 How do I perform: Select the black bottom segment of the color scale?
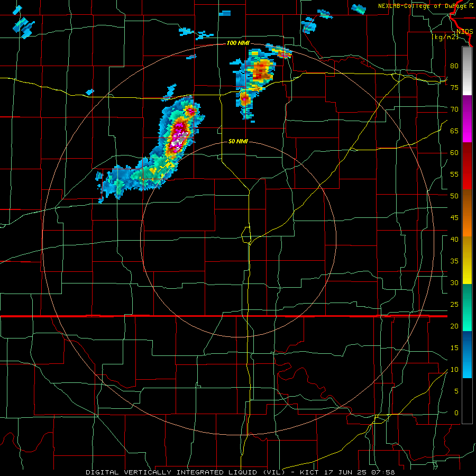(467, 401)
